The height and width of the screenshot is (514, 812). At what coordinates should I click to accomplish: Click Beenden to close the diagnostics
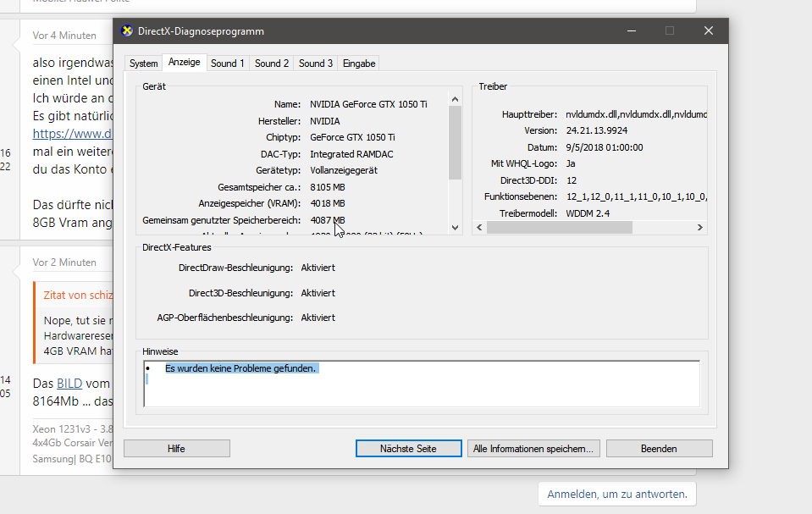pyautogui.click(x=659, y=448)
